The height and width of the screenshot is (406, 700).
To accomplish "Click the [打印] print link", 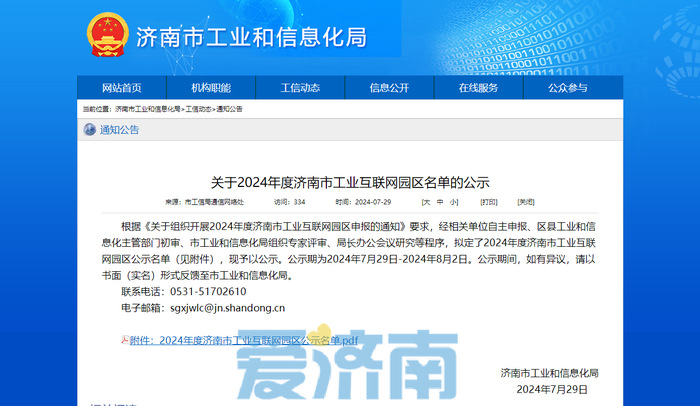I will coord(489,202).
